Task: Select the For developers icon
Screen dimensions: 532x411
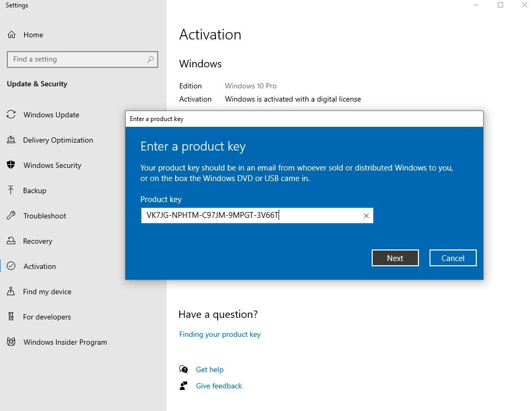Action: click(12, 317)
